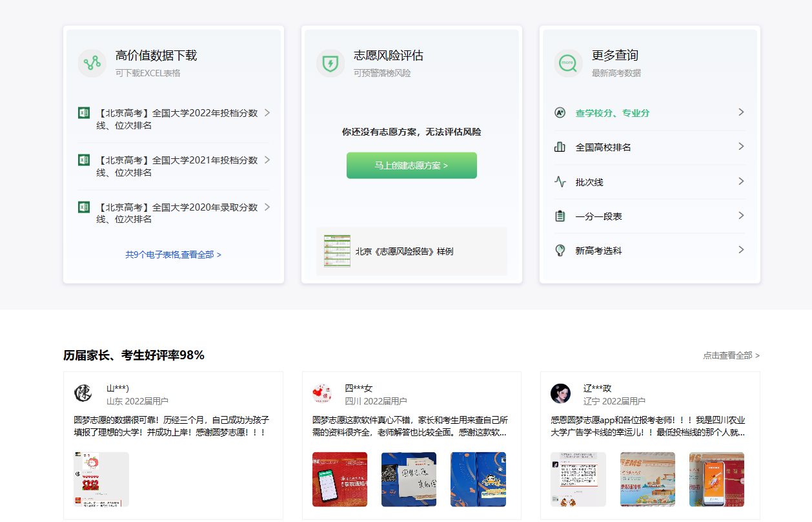
Task: Click avatar of Sichuan user 四***女
Action: click(x=322, y=393)
